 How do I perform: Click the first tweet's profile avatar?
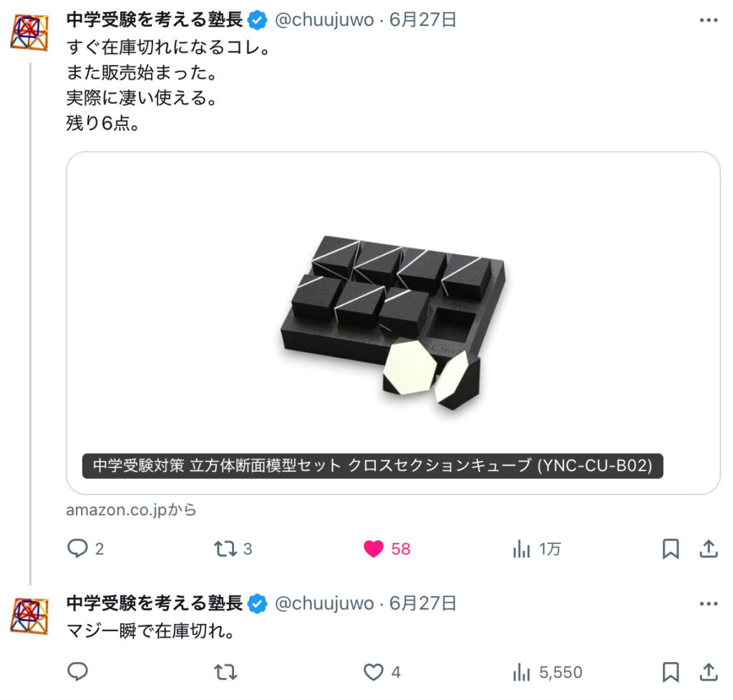click(x=29, y=32)
